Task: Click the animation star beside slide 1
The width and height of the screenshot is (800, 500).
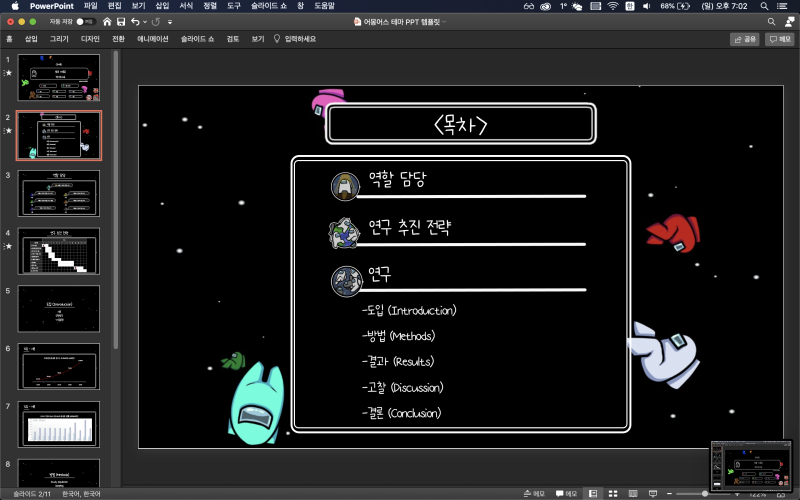Action: 8,73
